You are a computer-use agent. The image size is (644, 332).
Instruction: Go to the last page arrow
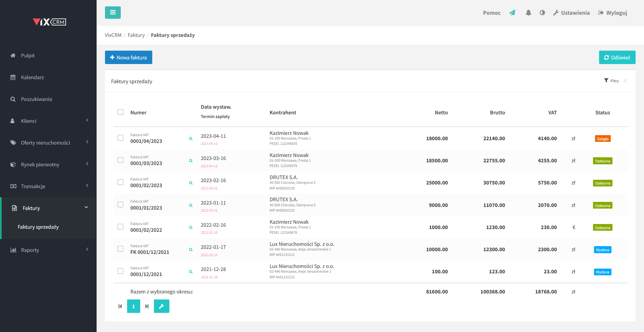coord(147,306)
